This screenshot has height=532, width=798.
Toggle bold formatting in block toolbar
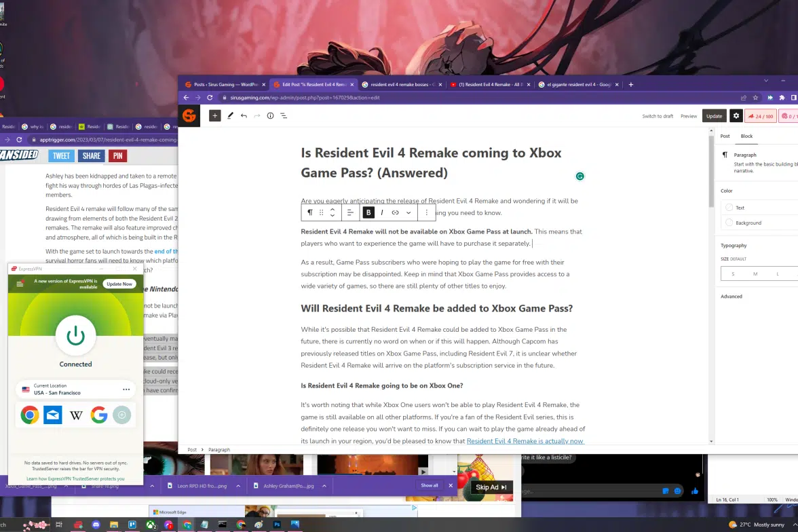[368, 212]
